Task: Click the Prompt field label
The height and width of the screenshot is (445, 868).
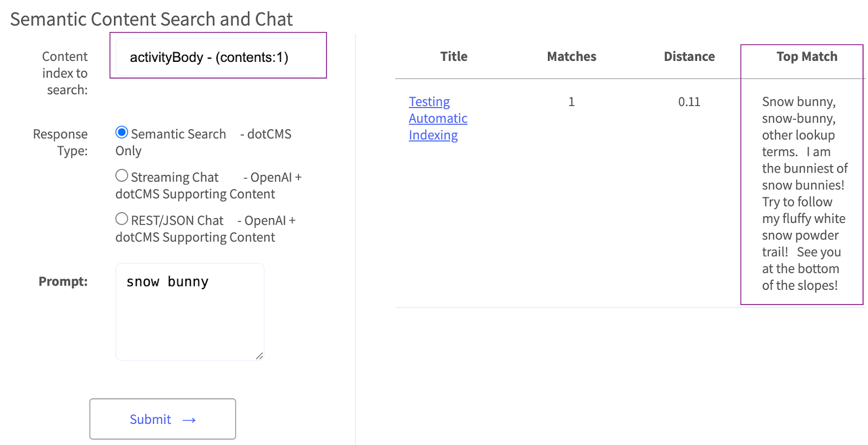Action: coord(63,281)
